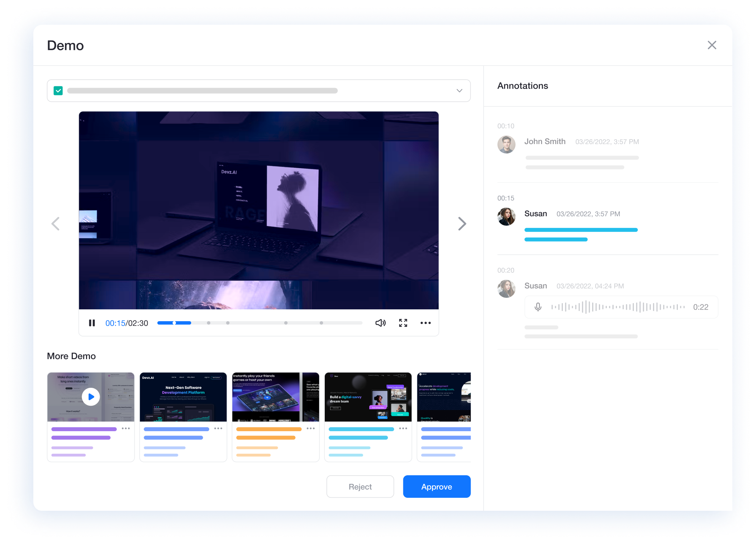
Task: Mute the video with the speaker icon
Action: [x=380, y=323]
